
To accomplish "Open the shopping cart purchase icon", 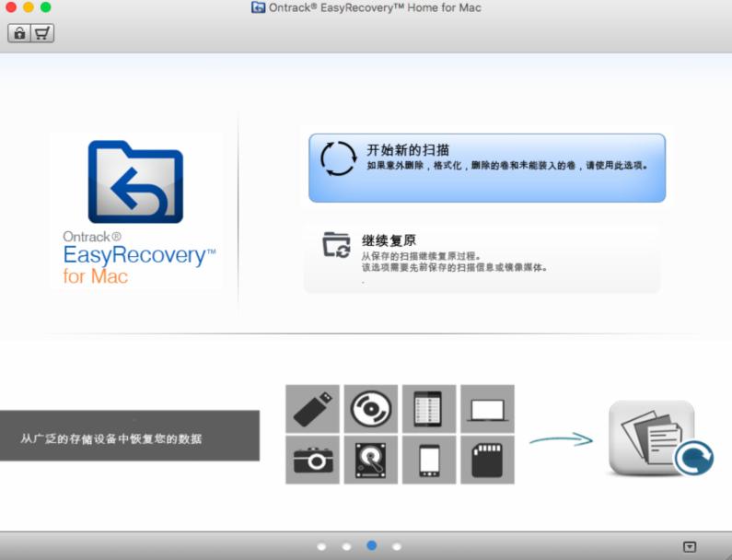I will coord(42,33).
